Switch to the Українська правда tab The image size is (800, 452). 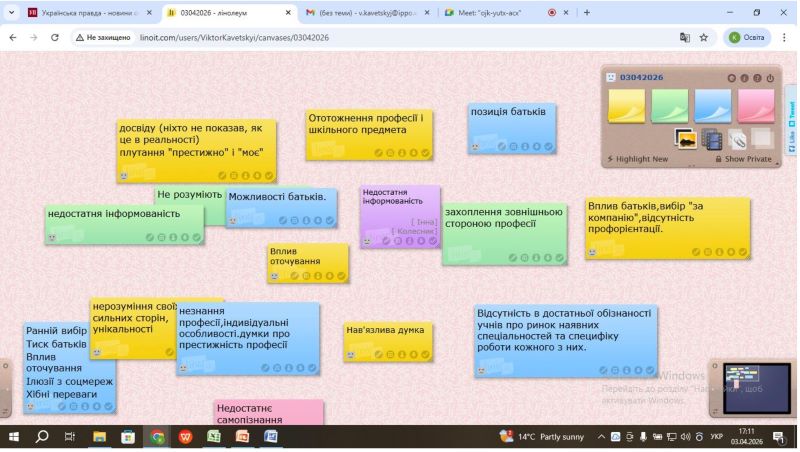tap(91, 13)
